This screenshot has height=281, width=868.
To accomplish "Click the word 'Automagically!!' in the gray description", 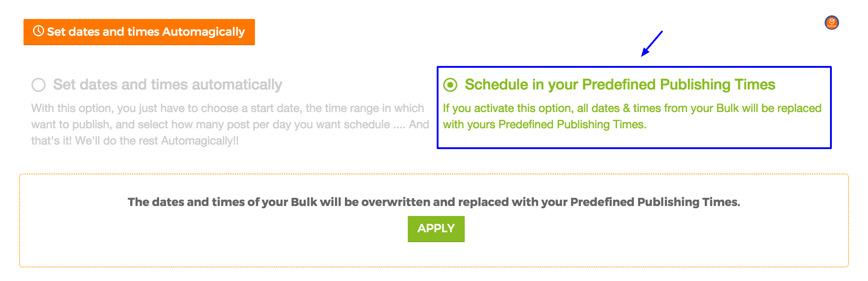I will point(200,141).
